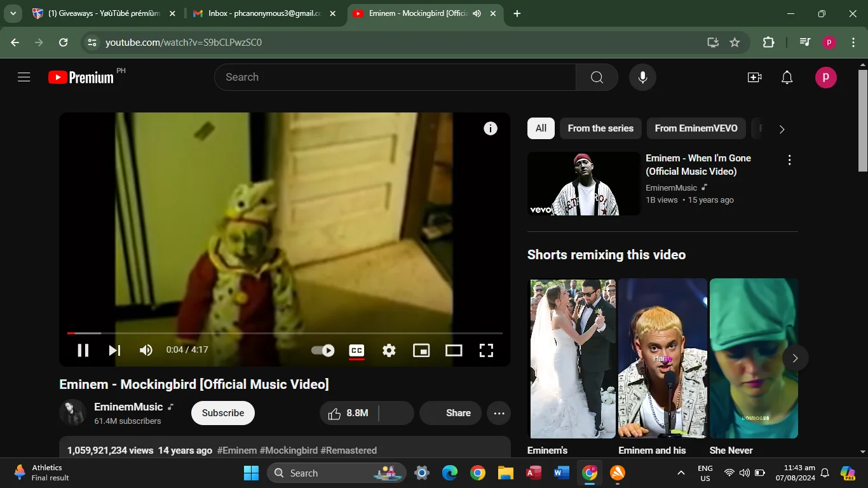
Task: Mute tab audio speaker icon
Action: [477, 13]
